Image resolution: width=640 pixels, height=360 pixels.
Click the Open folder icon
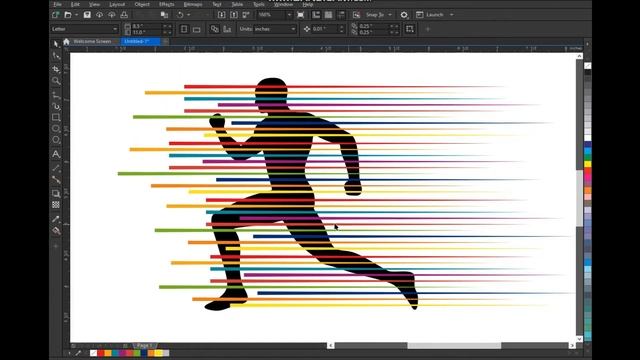coord(68,15)
